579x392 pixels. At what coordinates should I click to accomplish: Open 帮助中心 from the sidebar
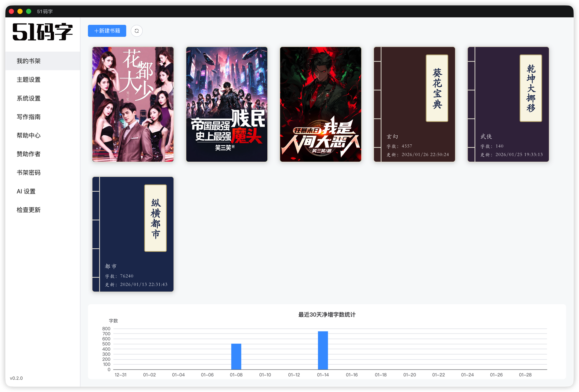28,135
